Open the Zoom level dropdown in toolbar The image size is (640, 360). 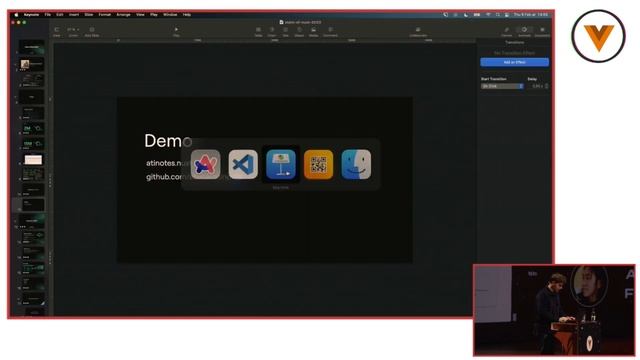pyautogui.click(x=73, y=32)
